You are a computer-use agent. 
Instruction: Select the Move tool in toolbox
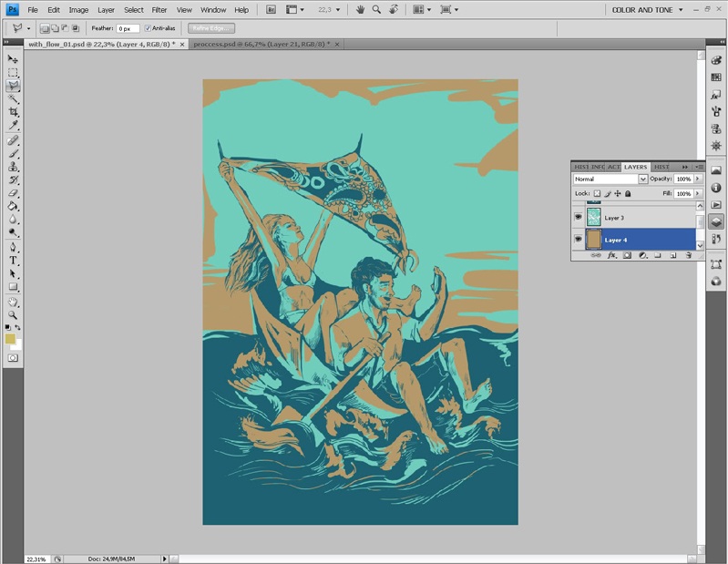pos(13,59)
